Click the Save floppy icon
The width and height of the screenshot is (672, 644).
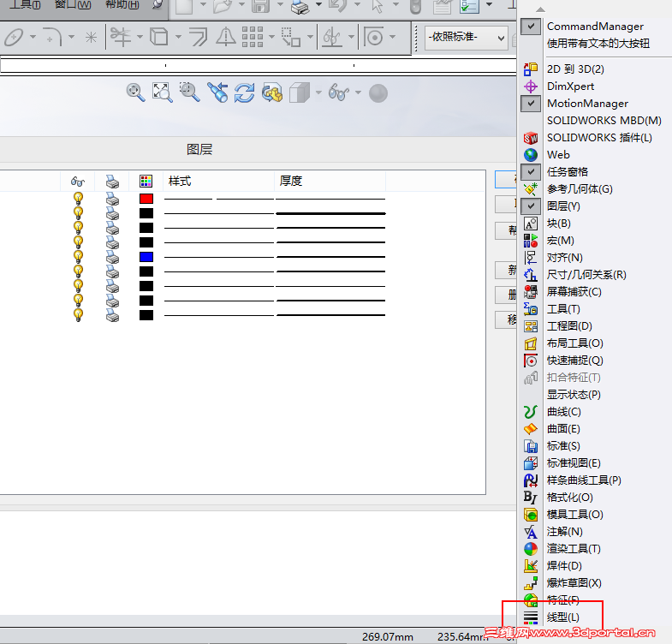(x=260, y=6)
